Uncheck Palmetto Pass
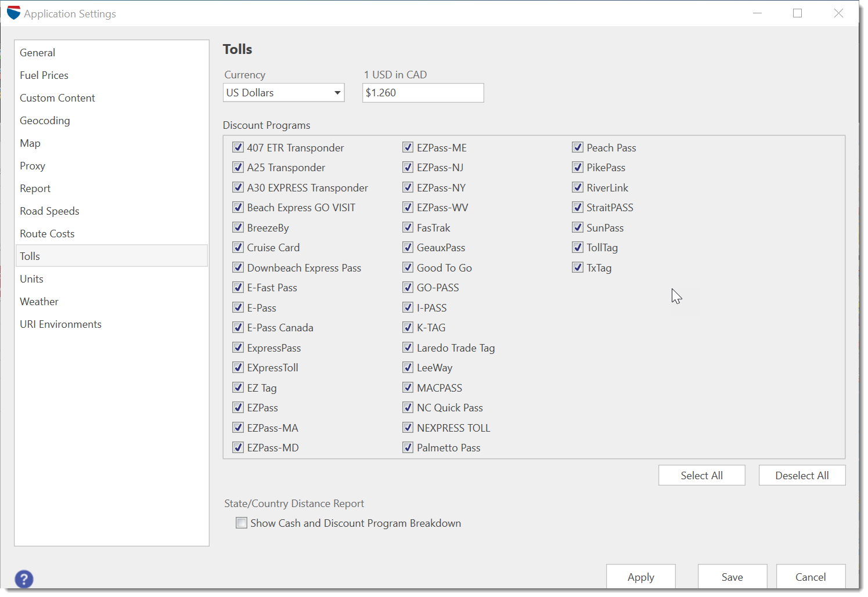868x597 pixels. 408,447
